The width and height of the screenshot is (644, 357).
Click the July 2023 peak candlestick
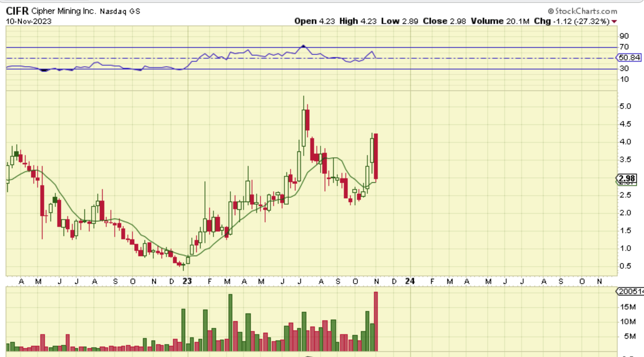[304, 129]
